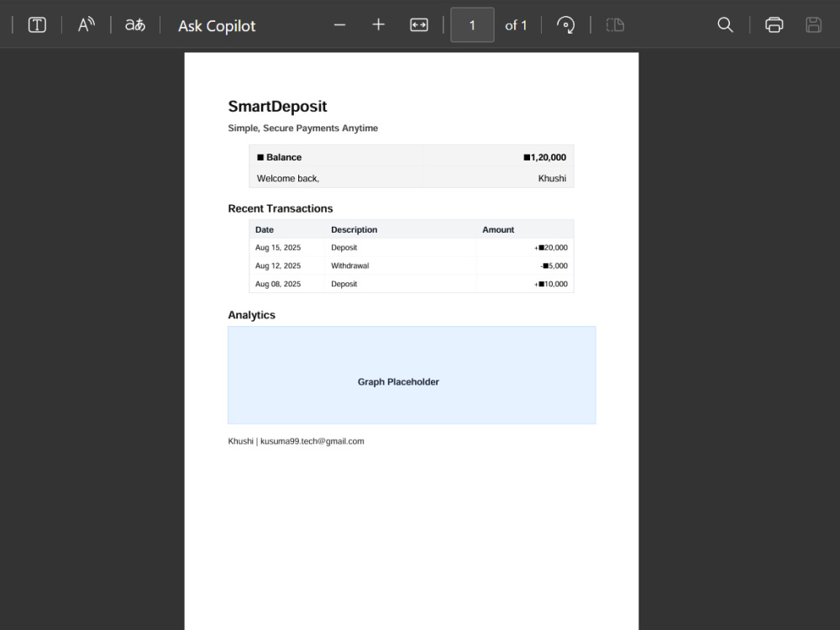Zoom out with the minus icon
840x630 pixels.
click(x=339, y=25)
